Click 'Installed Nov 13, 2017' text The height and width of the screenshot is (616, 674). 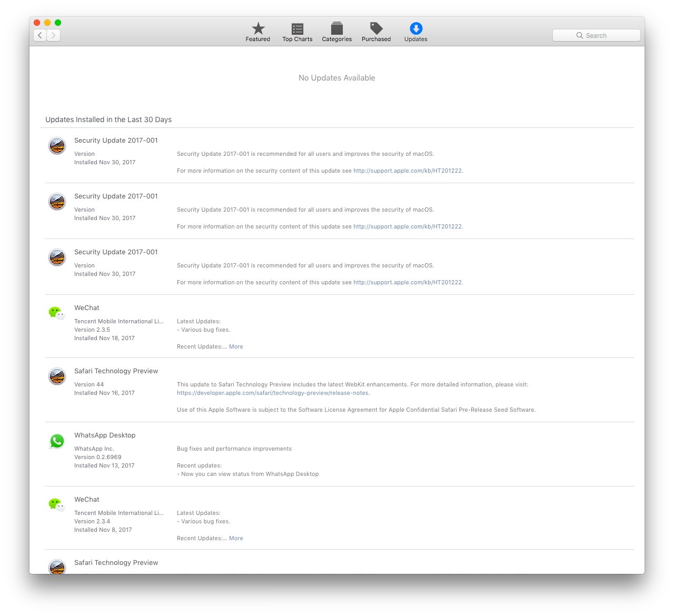click(104, 465)
